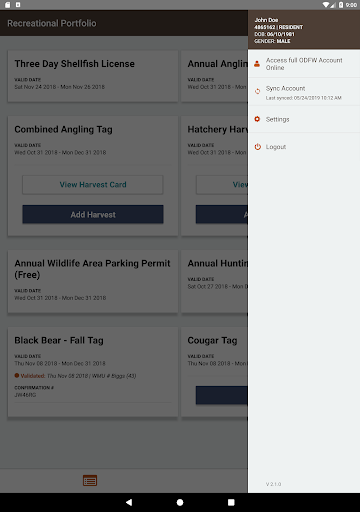Click the orange person icon beside ODFW Account

[257, 64]
